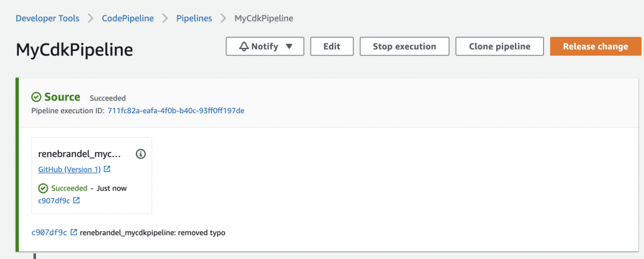Open the Developer Tools breadcrumb link

[47, 18]
